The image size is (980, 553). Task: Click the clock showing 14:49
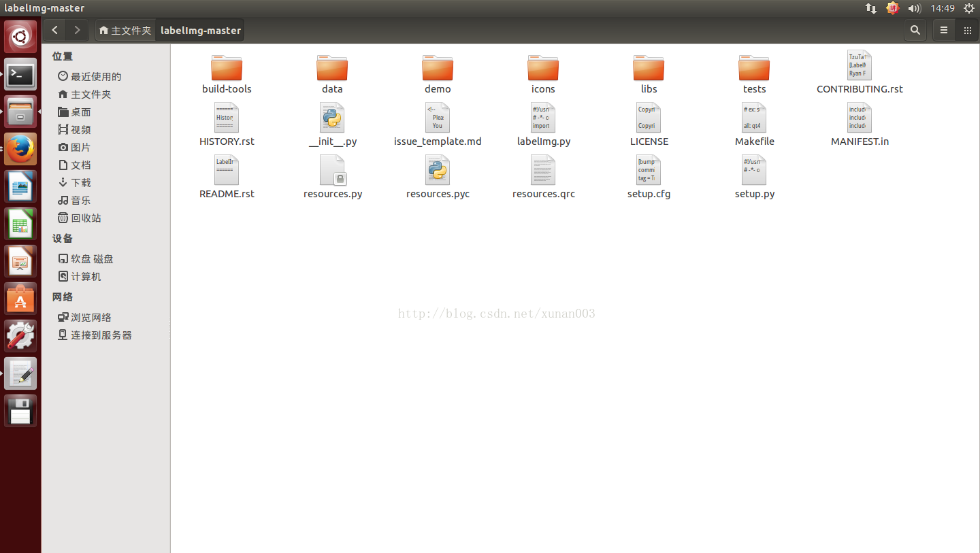click(943, 8)
